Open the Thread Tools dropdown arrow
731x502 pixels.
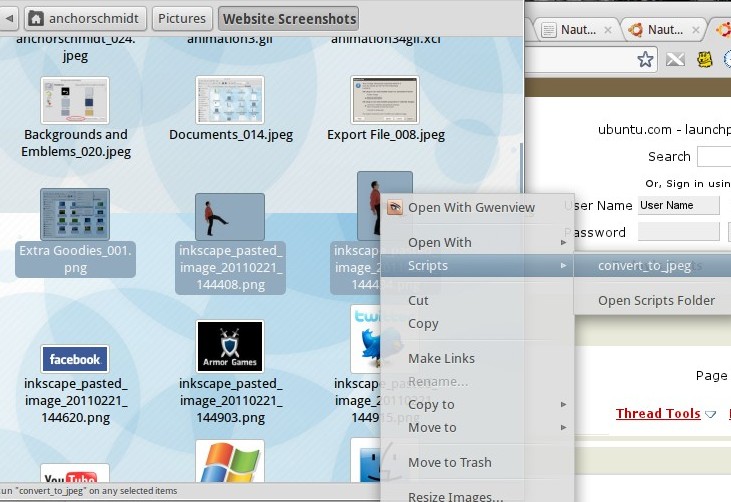click(x=710, y=414)
